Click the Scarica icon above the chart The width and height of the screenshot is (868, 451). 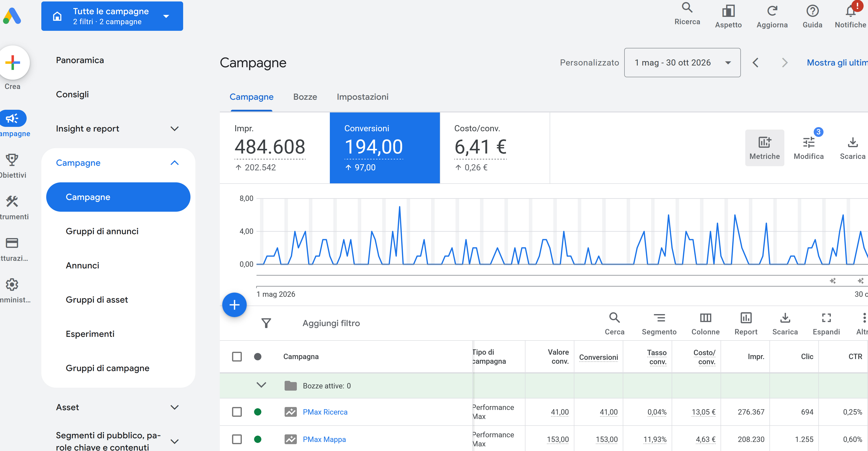(853, 142)
